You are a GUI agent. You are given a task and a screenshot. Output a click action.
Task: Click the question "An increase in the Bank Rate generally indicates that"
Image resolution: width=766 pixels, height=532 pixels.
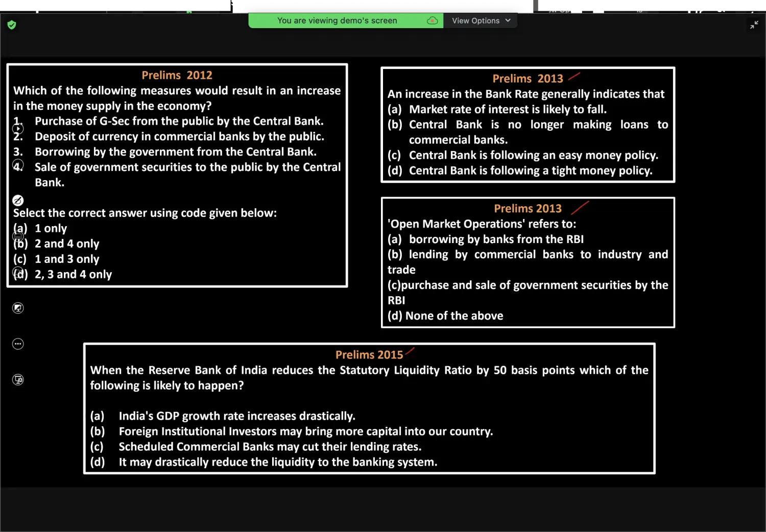tap(526, 94)
